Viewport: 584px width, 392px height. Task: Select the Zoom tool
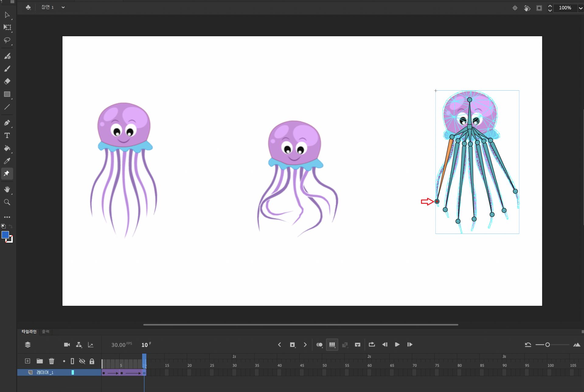click(x=7, y=202)
